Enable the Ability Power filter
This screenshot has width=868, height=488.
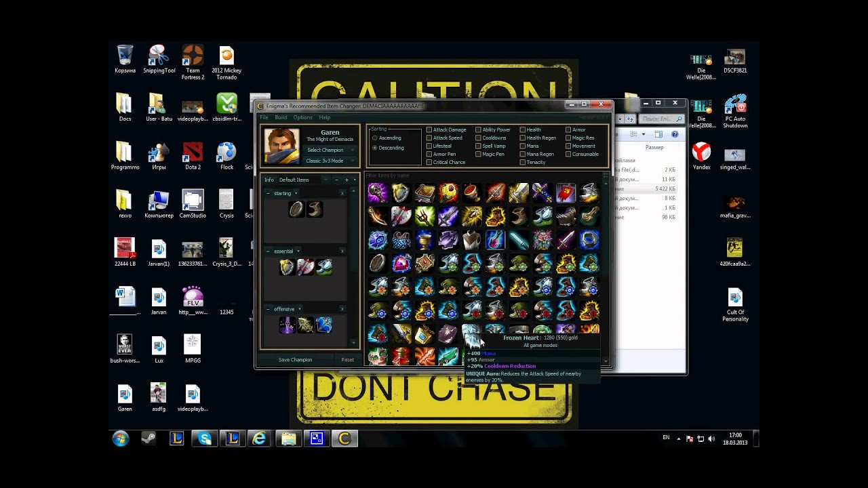(478, 129)
